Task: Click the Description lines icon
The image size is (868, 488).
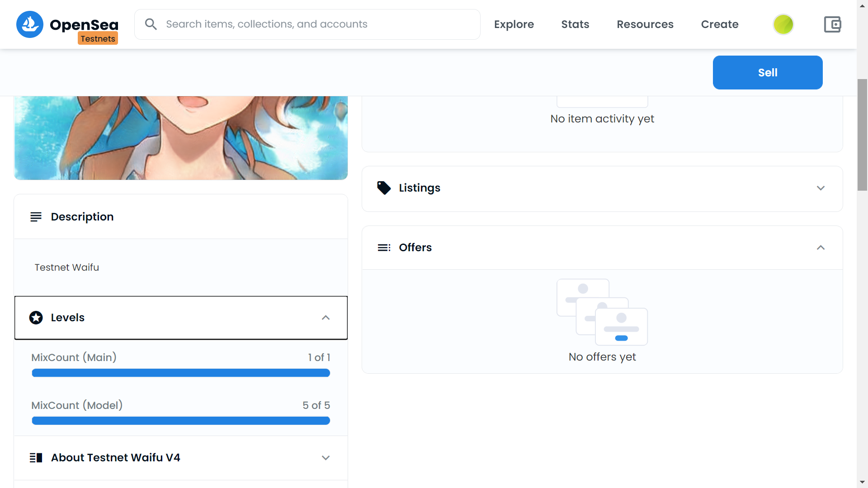Action: 36,217
